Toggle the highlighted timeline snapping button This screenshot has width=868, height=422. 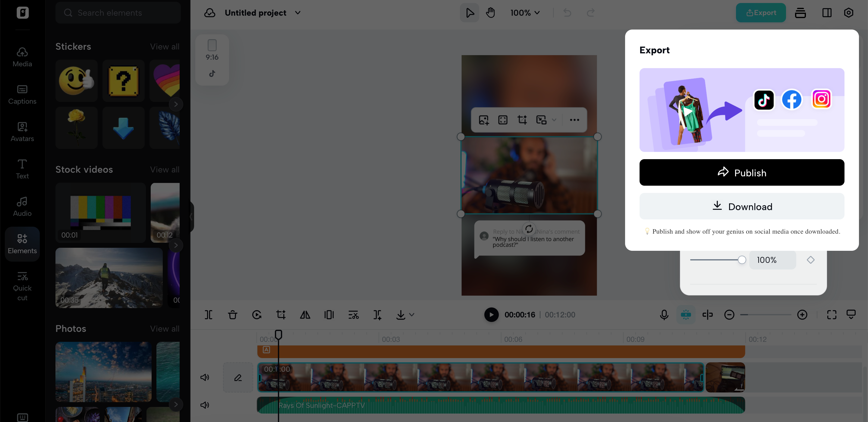(x=686, y=315)
